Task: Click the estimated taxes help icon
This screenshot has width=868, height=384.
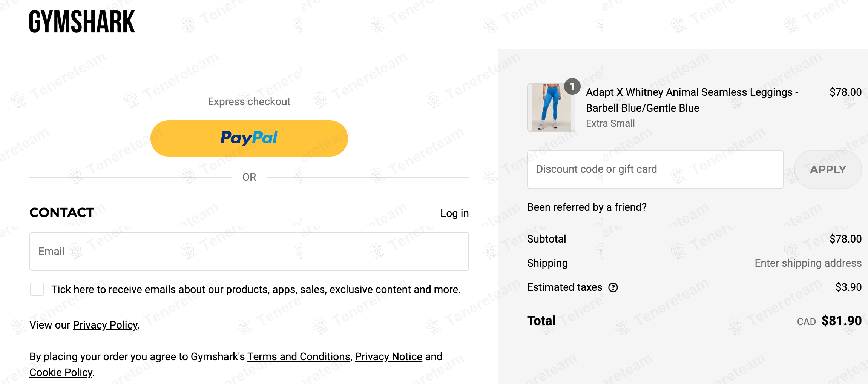Action: pos(613,287)
